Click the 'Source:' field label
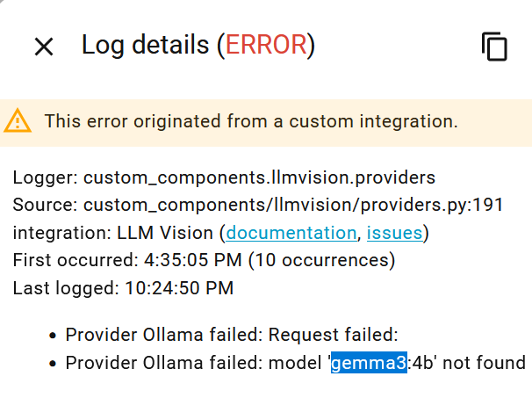532x398 pixels. pyautogui.click(x=45, y=205)
